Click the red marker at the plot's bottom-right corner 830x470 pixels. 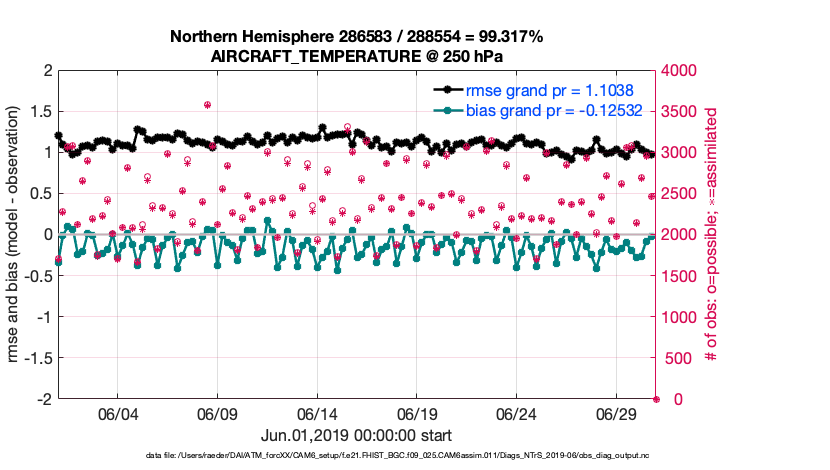656,399
